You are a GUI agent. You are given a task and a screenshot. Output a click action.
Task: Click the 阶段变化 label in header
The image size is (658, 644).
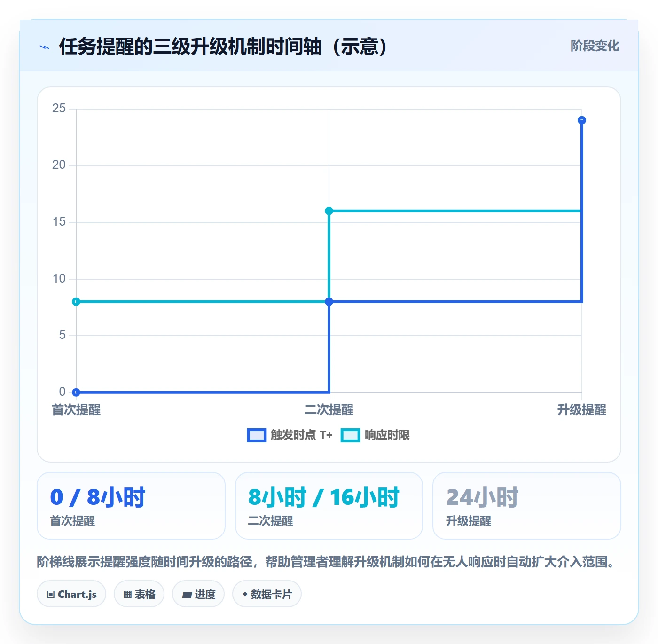[x=595, y=46]
